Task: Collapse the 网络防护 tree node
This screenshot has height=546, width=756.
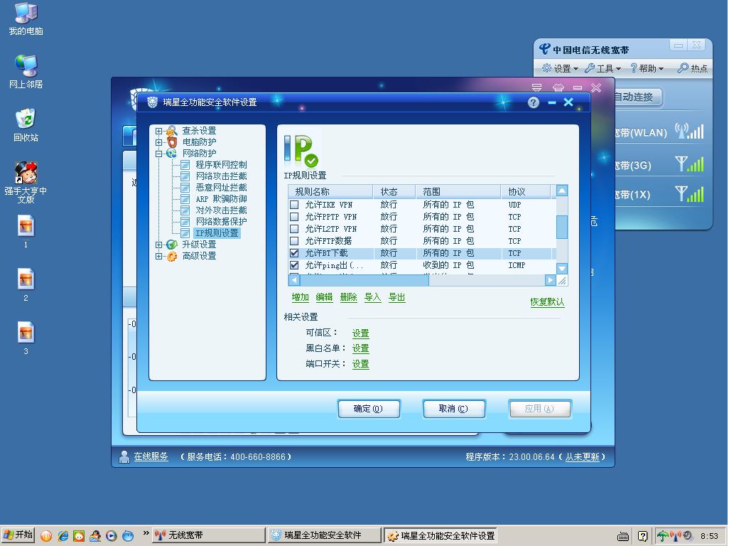Action: 158,154
